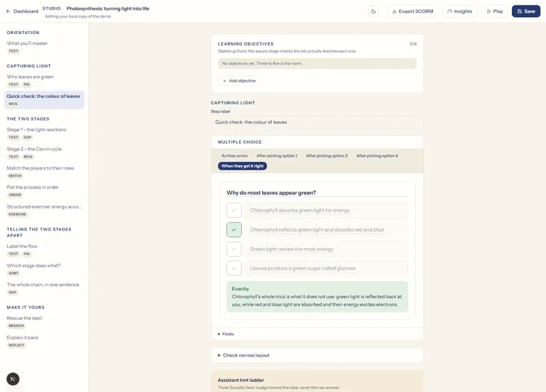Open 'What you'll master' step
Screen dimensions: 546x392
coord(44,46)
